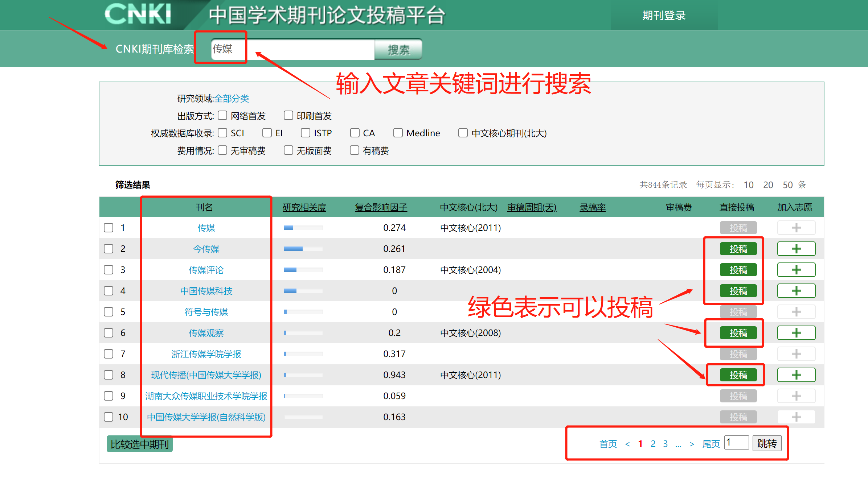The width and height of the screenshot is (868, 501).
Task: Tick the CA checkbox
Action: tap(355, 133)
